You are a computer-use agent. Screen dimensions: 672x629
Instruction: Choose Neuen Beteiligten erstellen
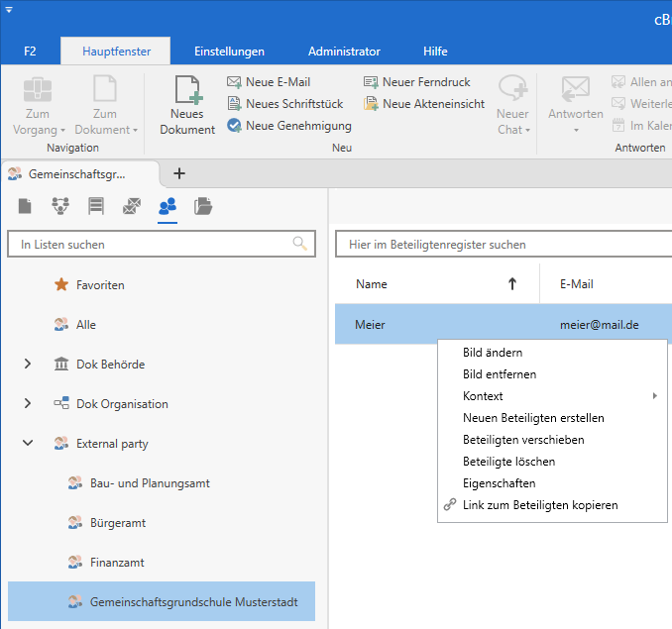552,418
